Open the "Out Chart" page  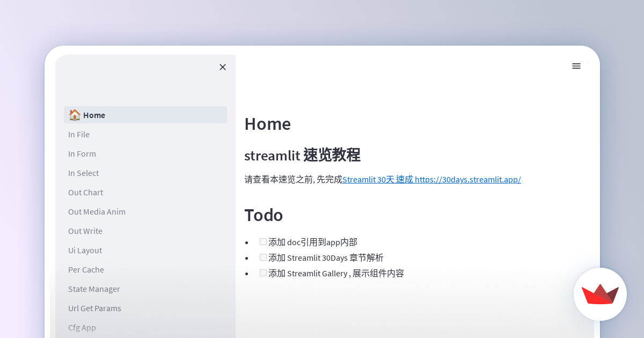85,192
